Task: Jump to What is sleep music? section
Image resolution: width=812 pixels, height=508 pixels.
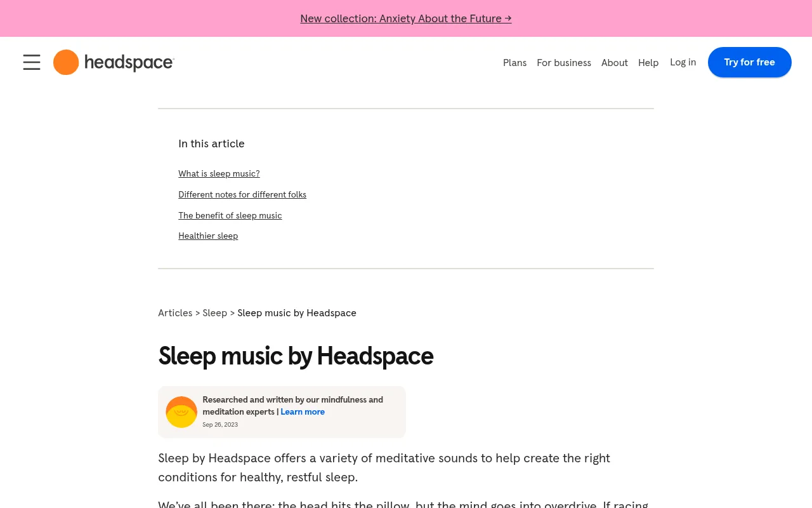Action: [x=219, y=174]
